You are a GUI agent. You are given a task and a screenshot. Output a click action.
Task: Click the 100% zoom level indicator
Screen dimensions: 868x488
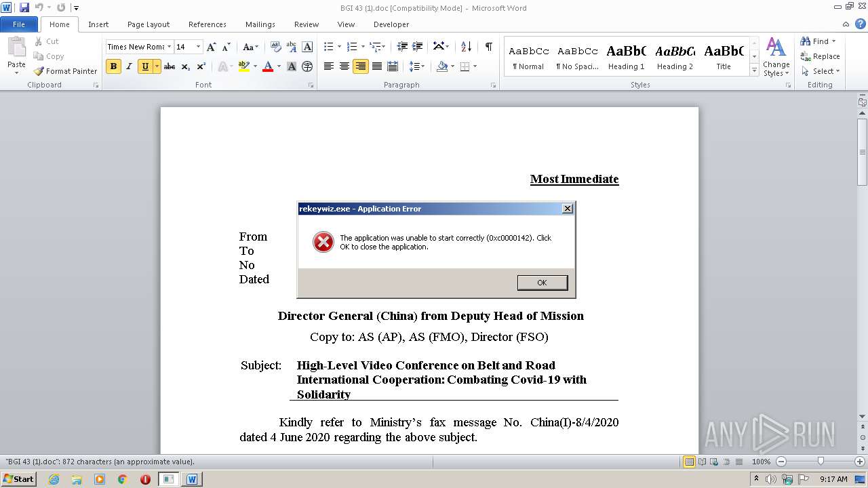[x=761, y=462]
